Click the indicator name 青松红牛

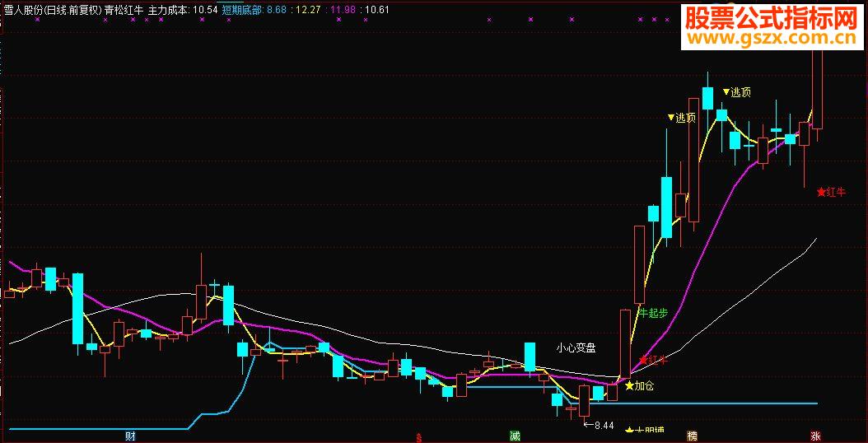click(x=124, y=9)
